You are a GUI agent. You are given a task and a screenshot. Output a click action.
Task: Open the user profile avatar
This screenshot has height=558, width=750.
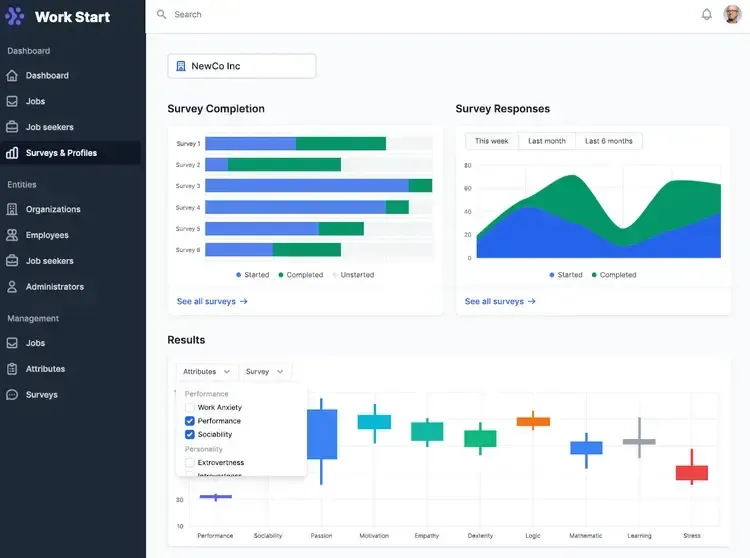tap(732, 14)
